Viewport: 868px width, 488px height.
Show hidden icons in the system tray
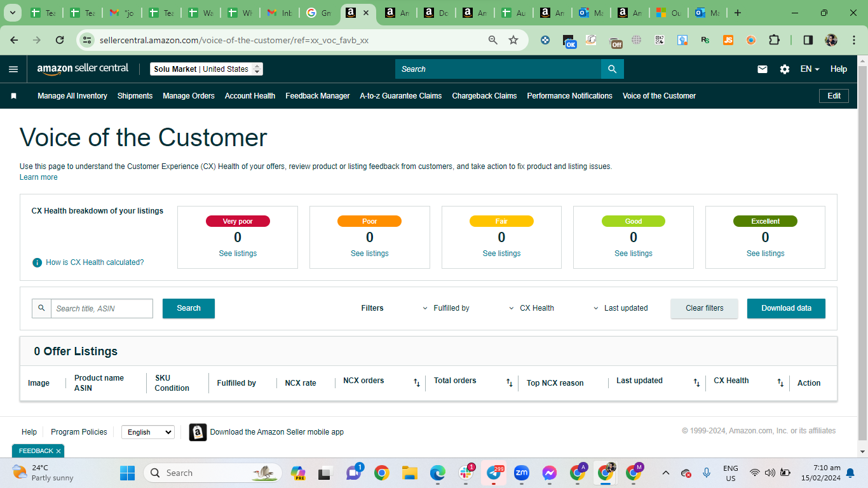pos(665,473)
